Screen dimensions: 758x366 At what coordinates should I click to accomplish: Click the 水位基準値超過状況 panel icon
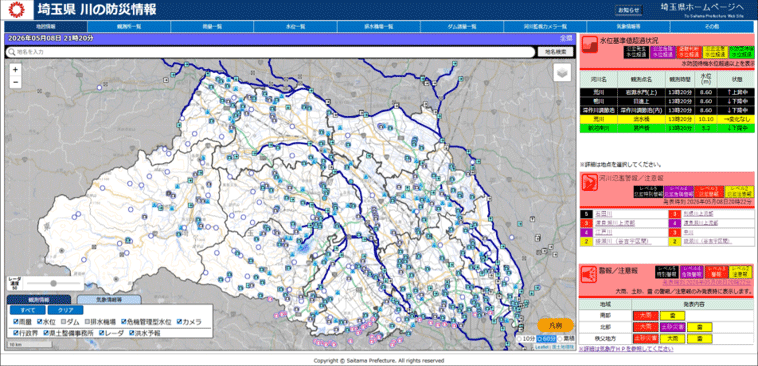[589, 45]
